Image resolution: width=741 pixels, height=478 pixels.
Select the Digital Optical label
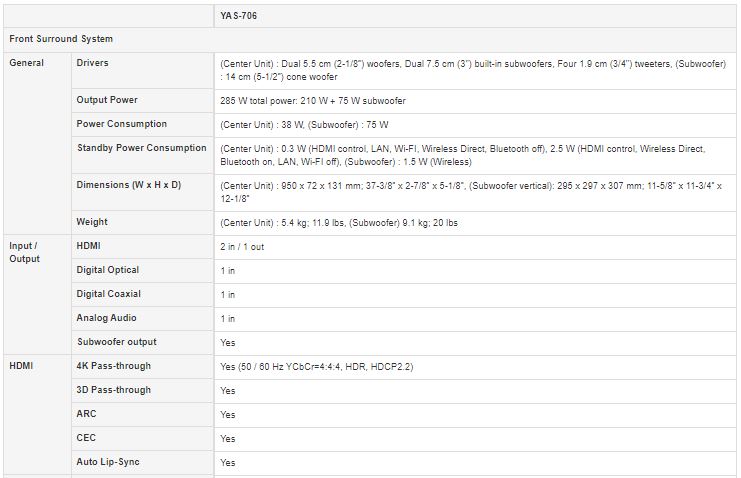pos(108,270)
